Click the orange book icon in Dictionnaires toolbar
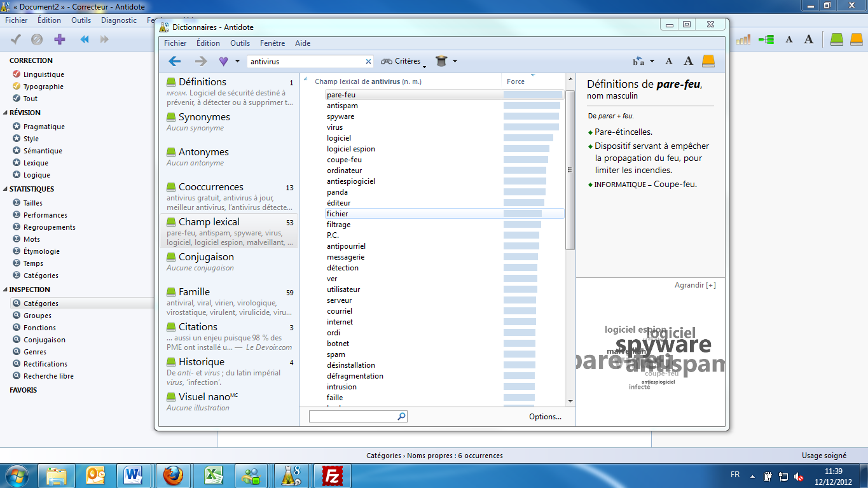Image resolution: width=868 pixels, height=488 pixels. pyautogui.click(x=708, y=61)
